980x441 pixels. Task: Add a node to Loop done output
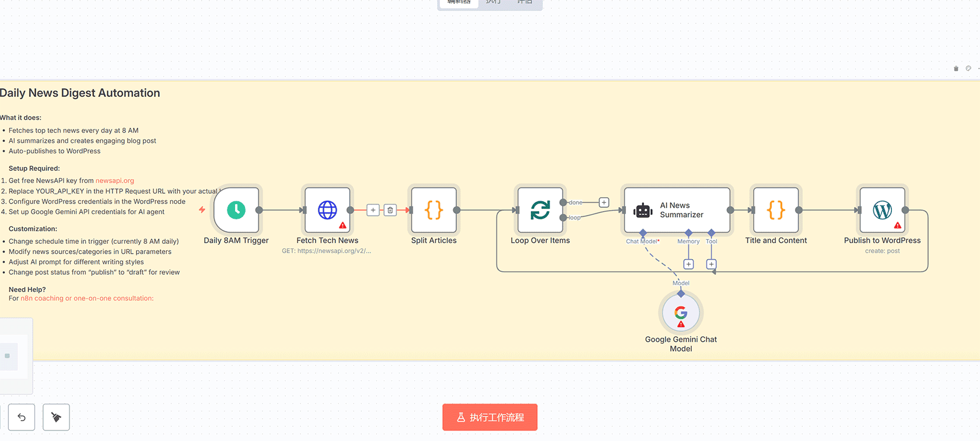click(604, 202)
